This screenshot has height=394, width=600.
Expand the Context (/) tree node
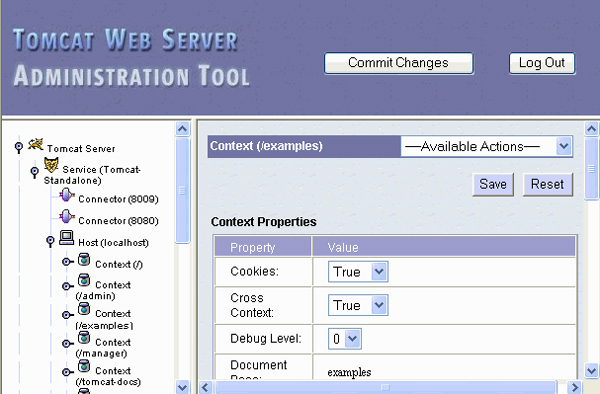[68, 262]
